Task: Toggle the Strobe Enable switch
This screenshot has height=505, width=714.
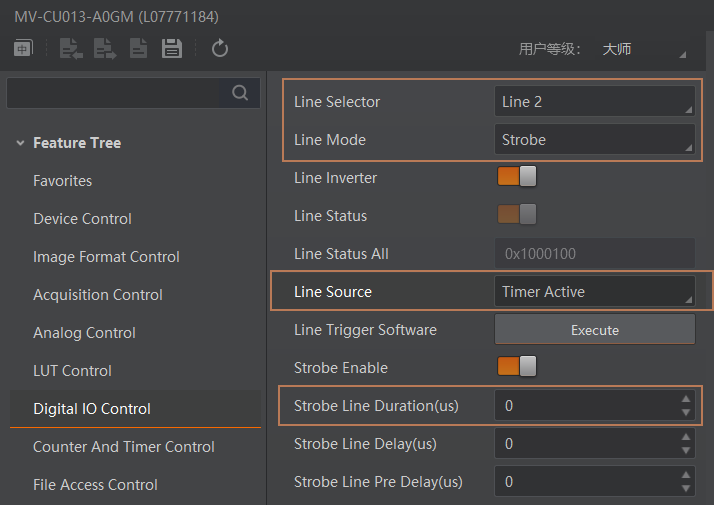Action: 517,367
